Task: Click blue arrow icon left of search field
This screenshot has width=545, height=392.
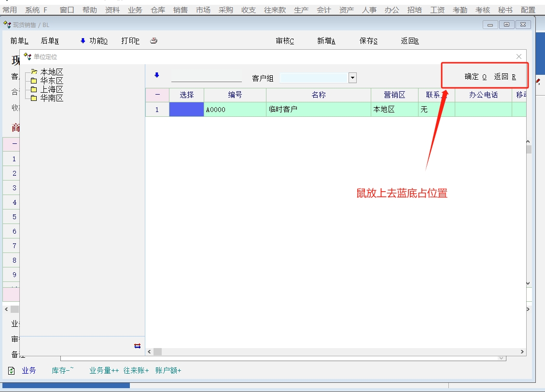Action: coord(156,75)
